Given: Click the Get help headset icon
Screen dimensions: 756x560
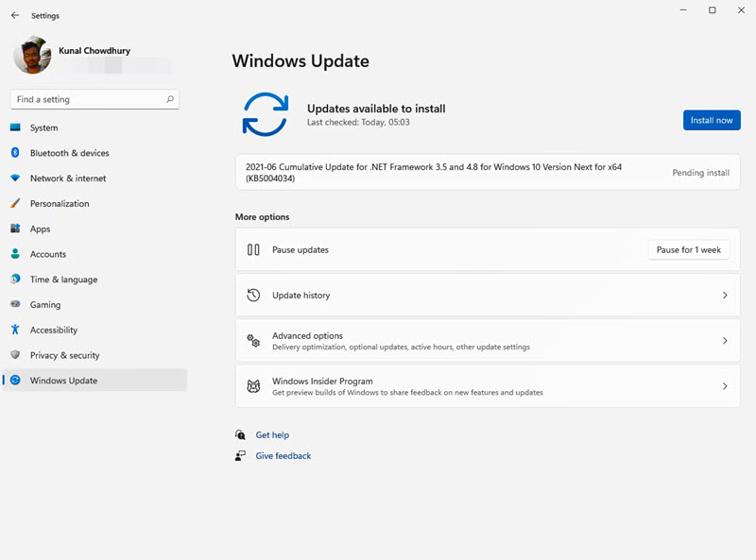Looking at the screenshot, I should click(x=240, y=434).
